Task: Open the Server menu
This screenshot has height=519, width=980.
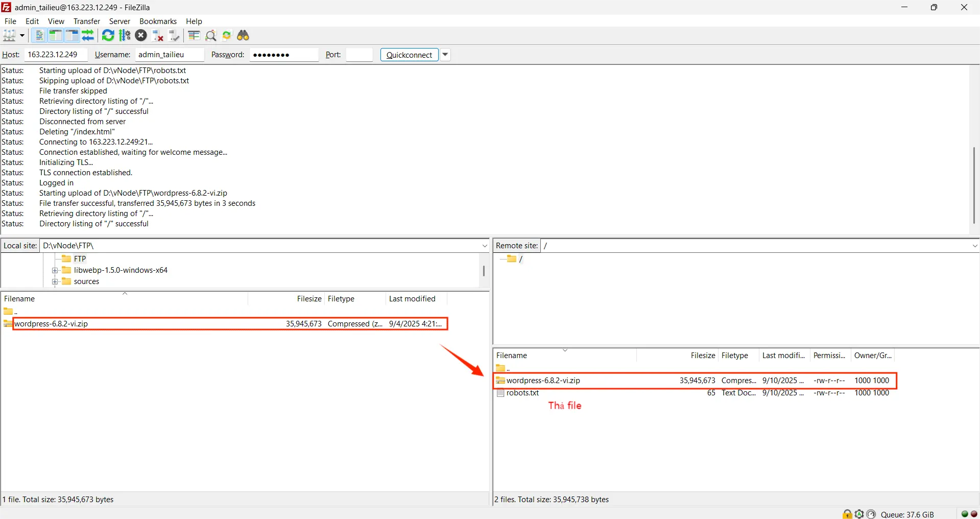Action: pos(119,21)
